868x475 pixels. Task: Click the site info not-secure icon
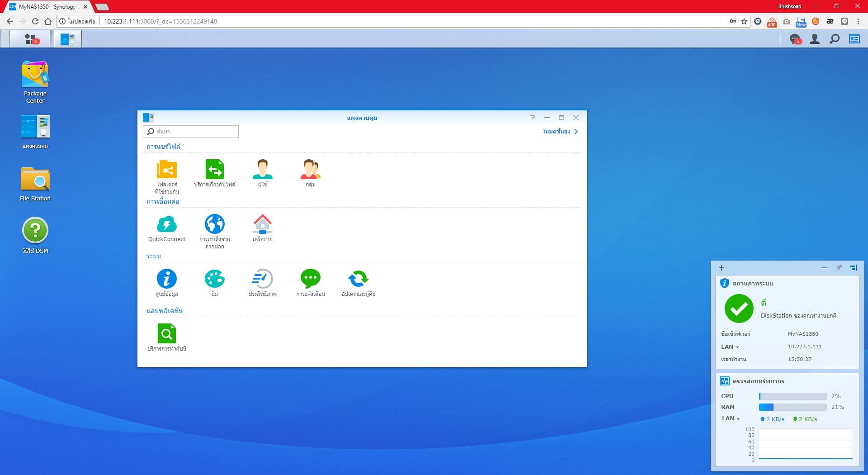click(x=62, y=21)
